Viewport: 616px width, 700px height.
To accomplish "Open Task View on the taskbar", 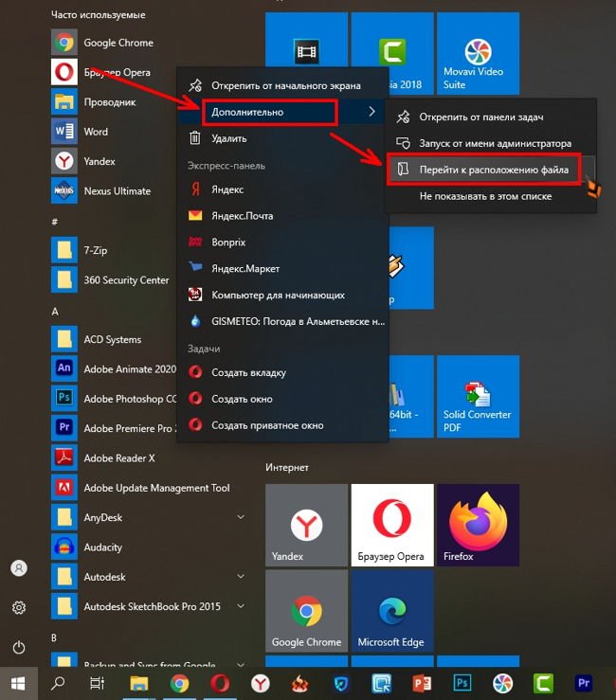I will click(97, 683).
